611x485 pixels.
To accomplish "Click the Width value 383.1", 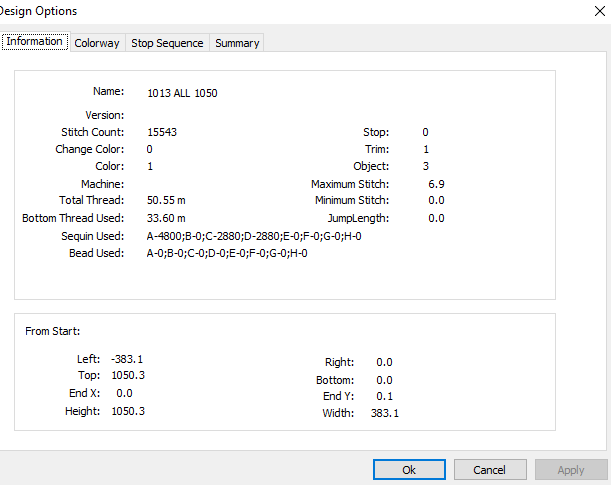I will [x=385, y=413].
